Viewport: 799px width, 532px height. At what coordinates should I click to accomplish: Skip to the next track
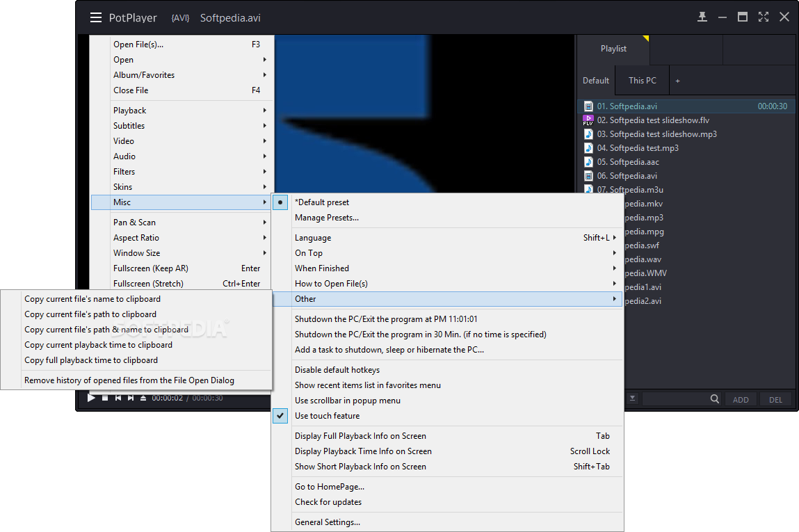click(131, 398)
